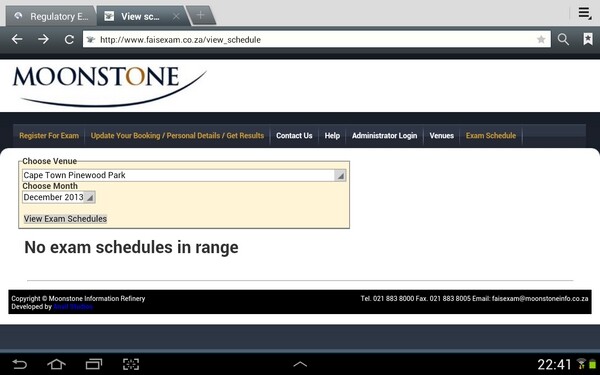Close the 'View sc...' tab
Image resolution: width=600 pixels, height=375 pixels.
coord(176,16)
